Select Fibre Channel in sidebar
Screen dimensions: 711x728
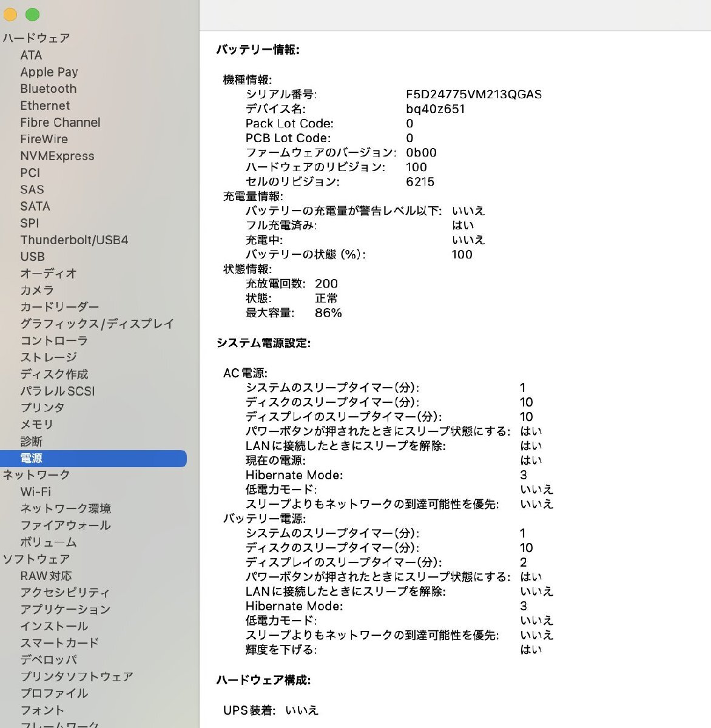click(x=60, y=123)
